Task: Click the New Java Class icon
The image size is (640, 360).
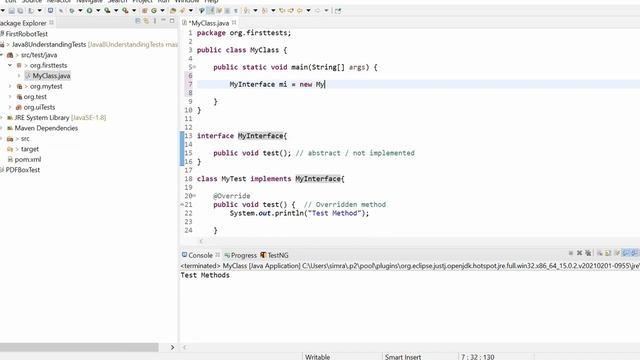Action: (153, 11)
